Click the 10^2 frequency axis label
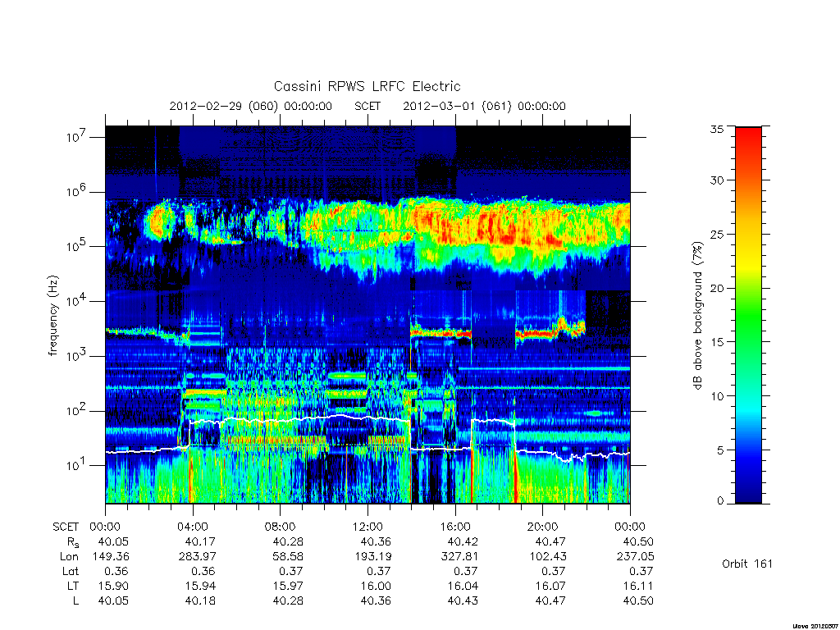Screen dimensions: 840x630 click(x=76, y=410)
